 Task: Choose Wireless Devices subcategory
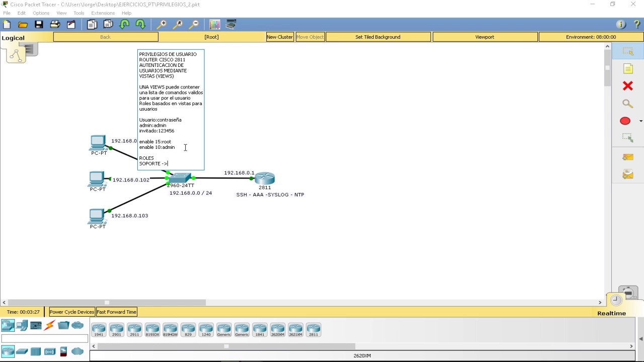(x=49, y=351)
